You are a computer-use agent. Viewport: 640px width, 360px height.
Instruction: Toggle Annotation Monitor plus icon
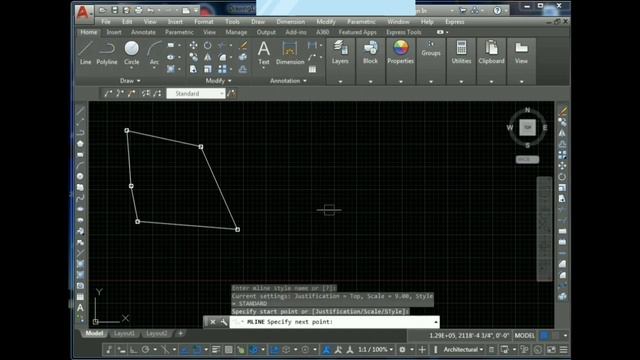(x=422, y=350)
